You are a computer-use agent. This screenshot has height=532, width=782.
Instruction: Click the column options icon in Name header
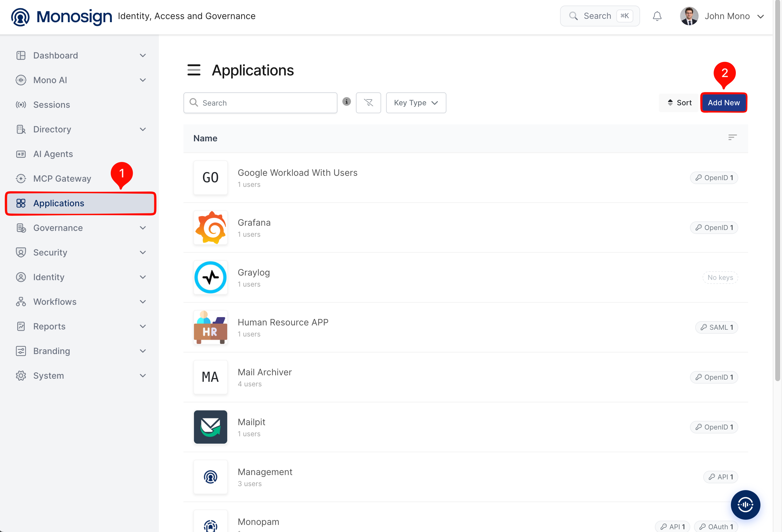pos(732,138)
